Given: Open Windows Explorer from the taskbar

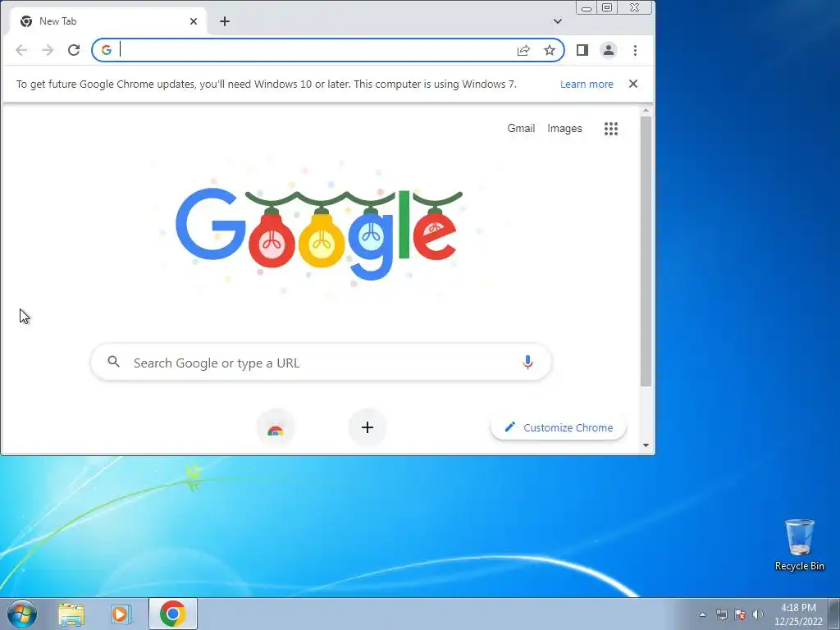Looking at the screenshot, I should coord(72,614).
